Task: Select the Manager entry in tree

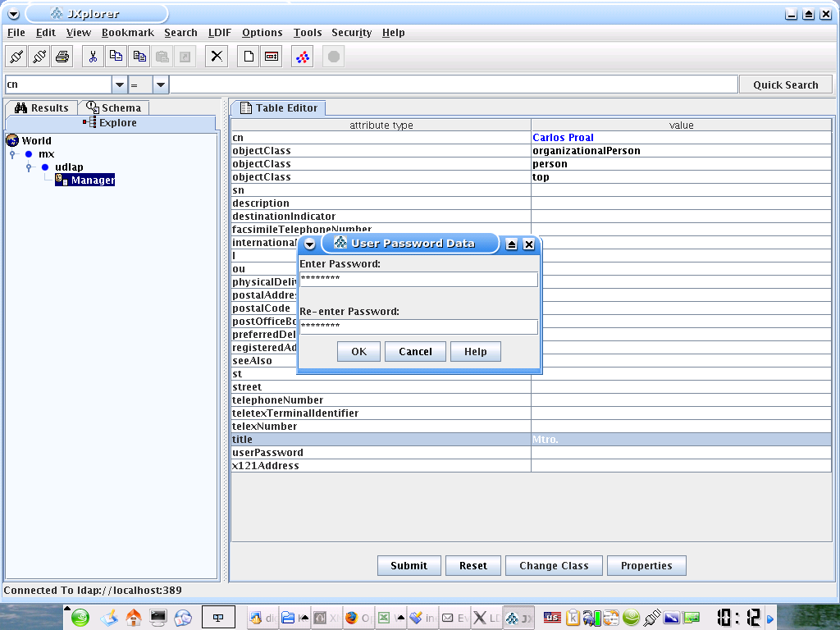Action: point(92,180)
